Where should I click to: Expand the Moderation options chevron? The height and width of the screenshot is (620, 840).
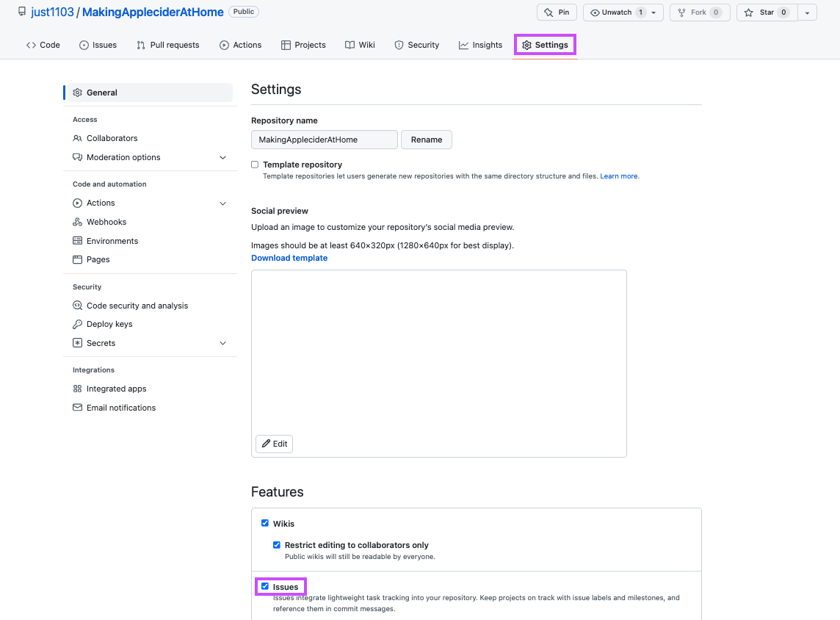(223, 157)
